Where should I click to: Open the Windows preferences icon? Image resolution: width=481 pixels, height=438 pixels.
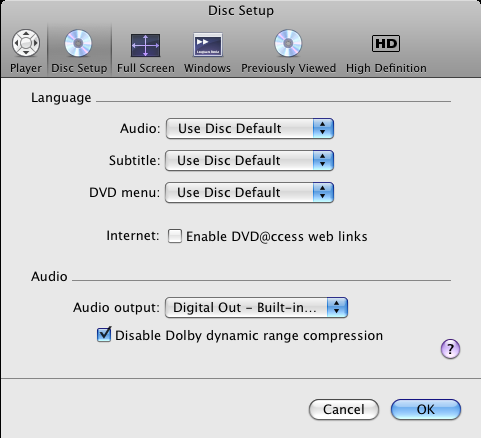tap(208, 44)
